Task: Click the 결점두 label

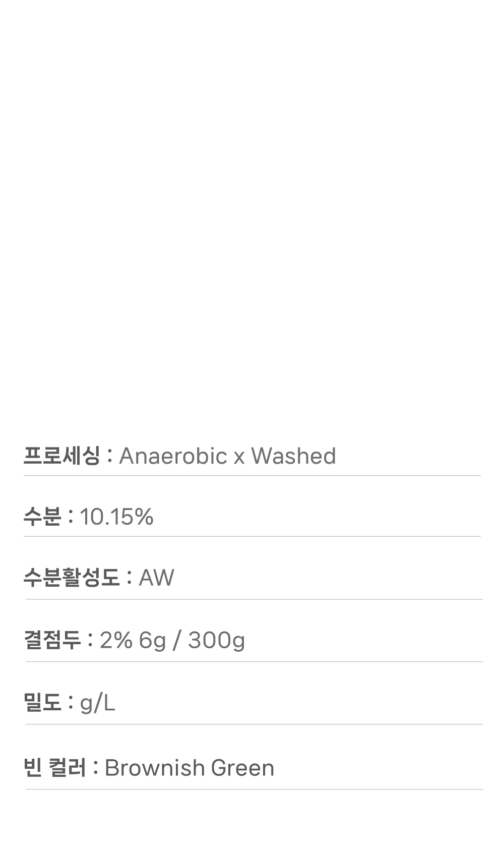Action: tap(52, 640)
